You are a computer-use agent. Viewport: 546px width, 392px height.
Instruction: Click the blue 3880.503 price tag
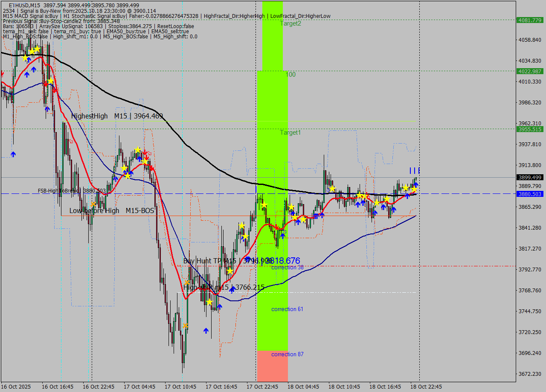point(529,194)
